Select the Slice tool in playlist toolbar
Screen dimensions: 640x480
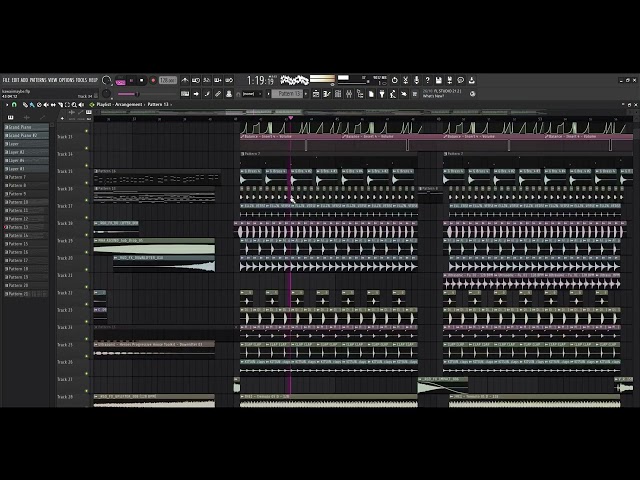point(60,105)
